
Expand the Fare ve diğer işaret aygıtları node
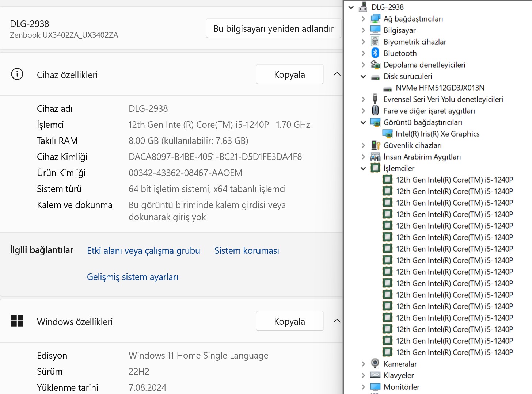(x=363, y=111)
